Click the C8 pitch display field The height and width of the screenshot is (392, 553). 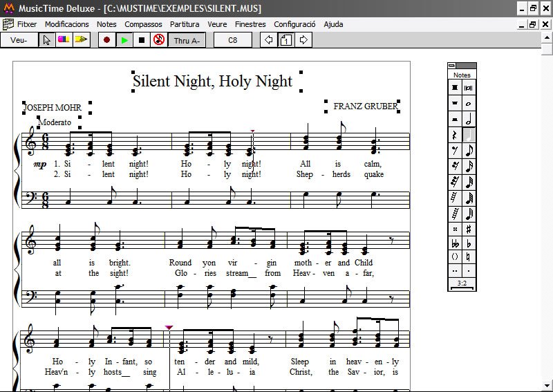[x=233, y=40]
